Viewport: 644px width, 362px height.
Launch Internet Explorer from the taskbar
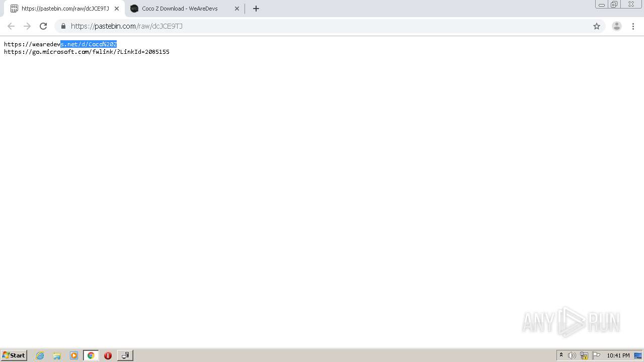40,355
